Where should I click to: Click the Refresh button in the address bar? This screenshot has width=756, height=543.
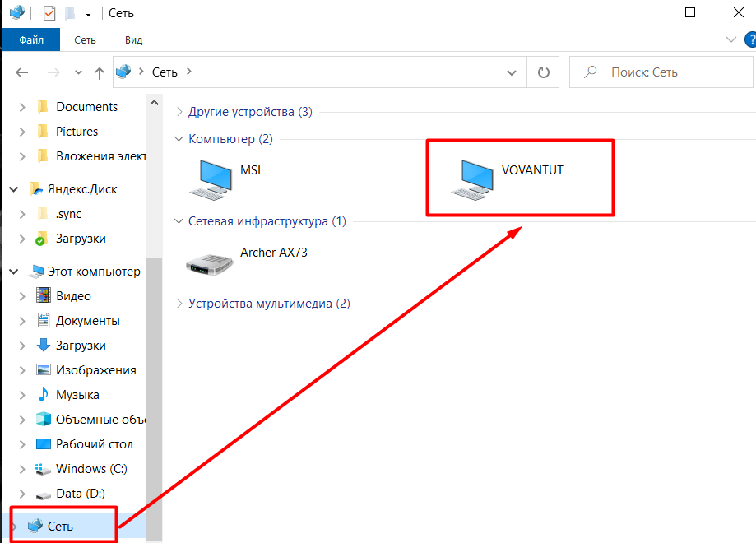coord(543,72)
